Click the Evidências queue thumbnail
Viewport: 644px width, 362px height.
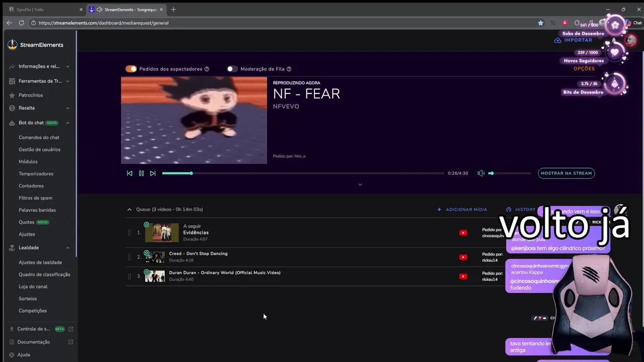[162, 233]
